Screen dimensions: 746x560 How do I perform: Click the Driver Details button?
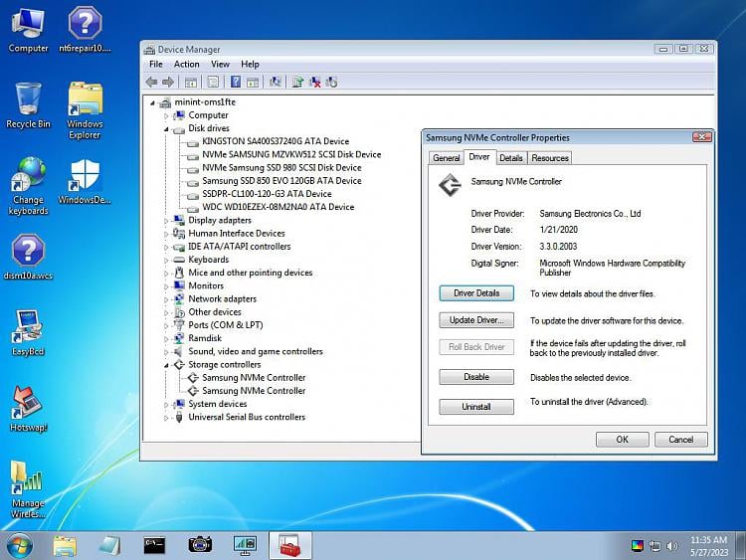pos(476,293)
